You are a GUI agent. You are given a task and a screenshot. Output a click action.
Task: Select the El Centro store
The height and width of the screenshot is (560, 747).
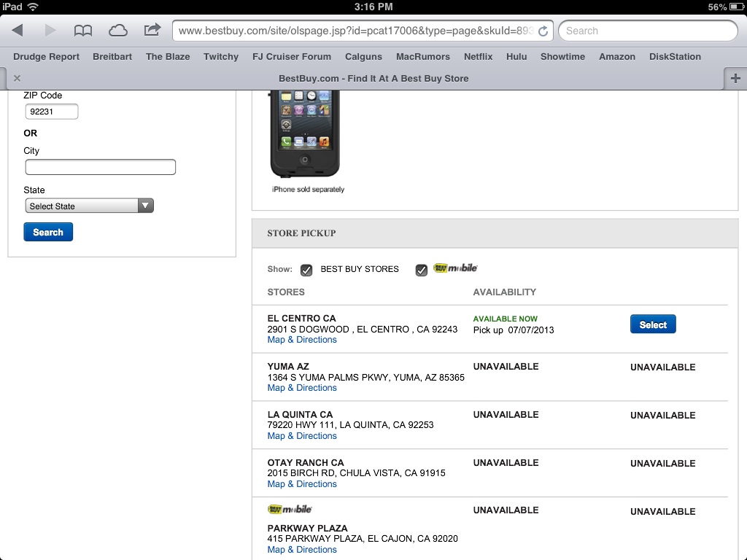[653, 324]
